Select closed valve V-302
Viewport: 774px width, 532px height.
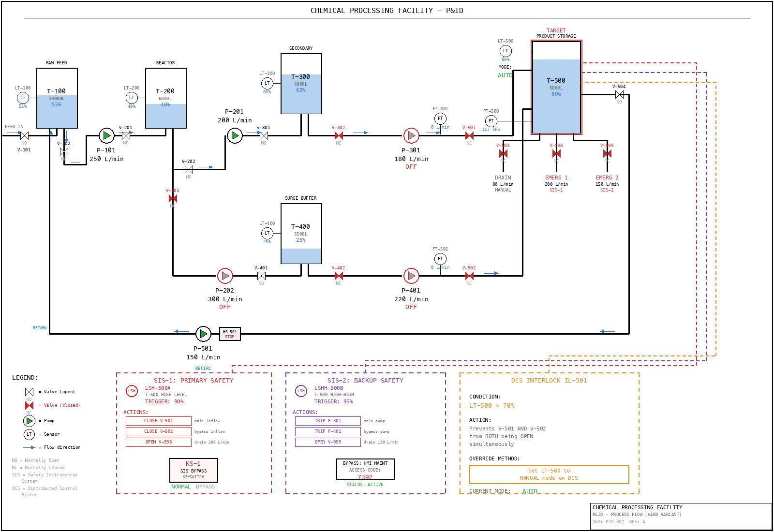(x=339, y=136)
